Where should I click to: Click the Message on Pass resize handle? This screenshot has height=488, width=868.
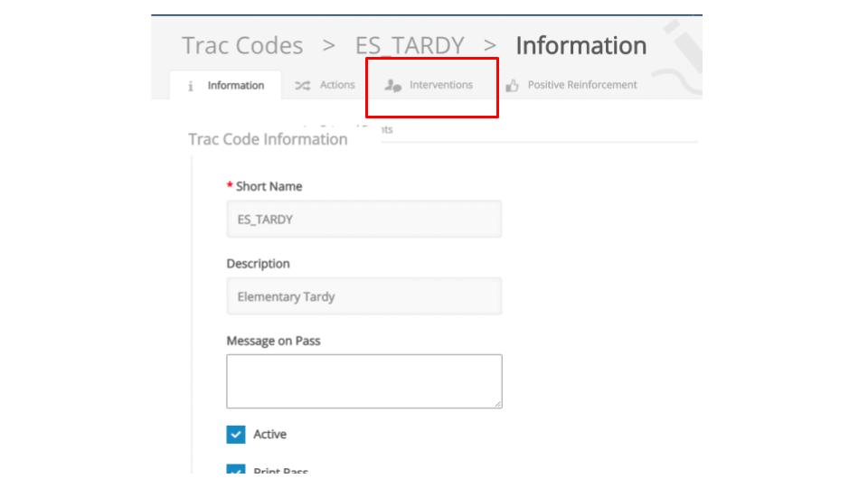click(x=497, y=403)
